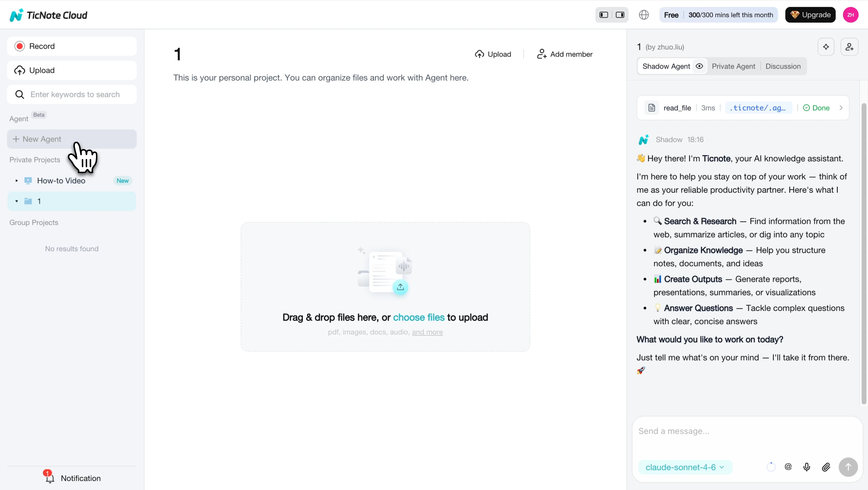Click the sparkle icon in chat header

pos(826,47)
